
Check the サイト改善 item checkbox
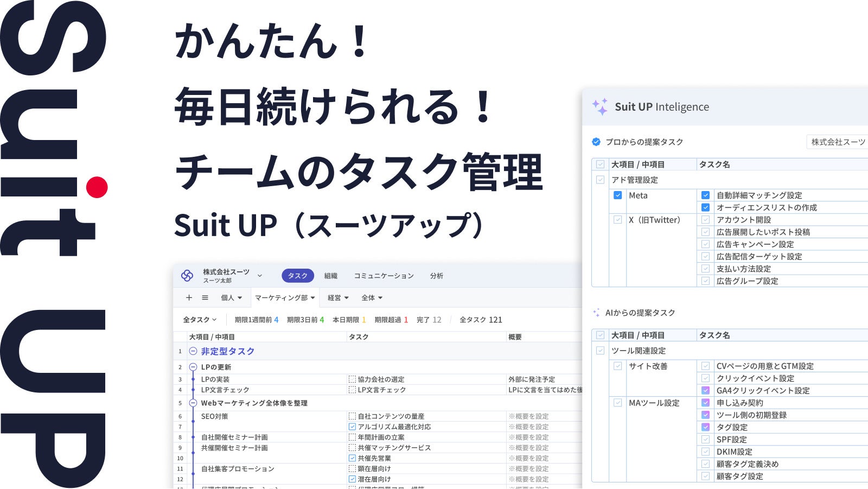[x=617, y=366]
